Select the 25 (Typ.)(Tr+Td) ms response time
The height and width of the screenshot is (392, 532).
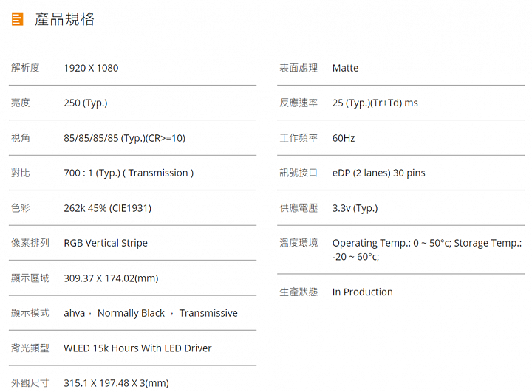tap(375, 103)
